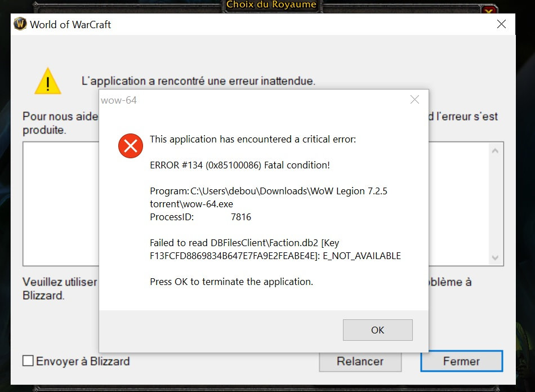The width and height of the screenshot is (535, 392).
Task: Click the red critical error icon
Action: pos(130,146)
